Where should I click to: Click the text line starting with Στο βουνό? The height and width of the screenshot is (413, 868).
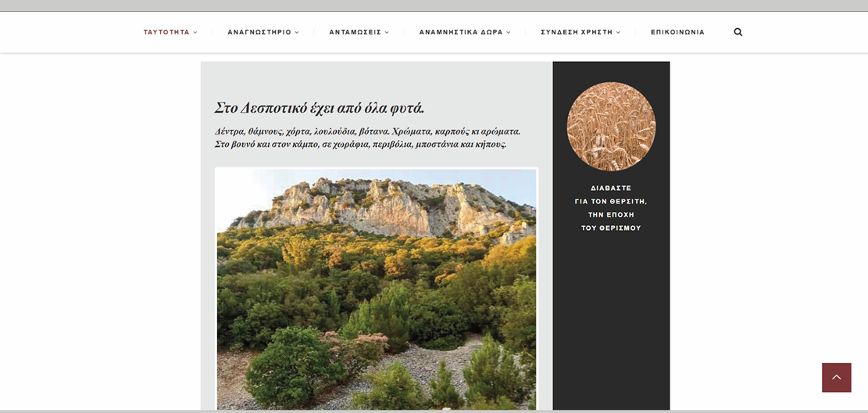(360, 145)
